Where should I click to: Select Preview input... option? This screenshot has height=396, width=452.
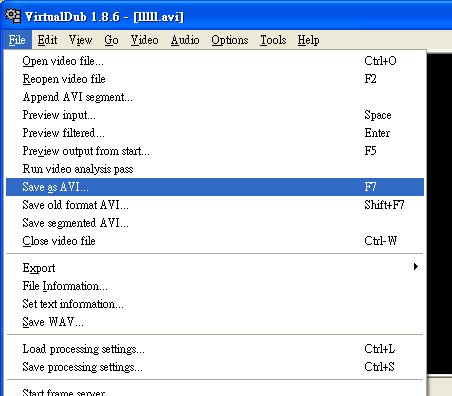pos(215,115)
